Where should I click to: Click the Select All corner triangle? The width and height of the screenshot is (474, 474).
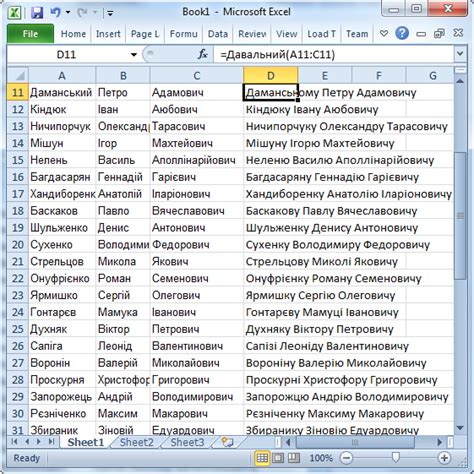pyautogui.click(x=18, y=76)
